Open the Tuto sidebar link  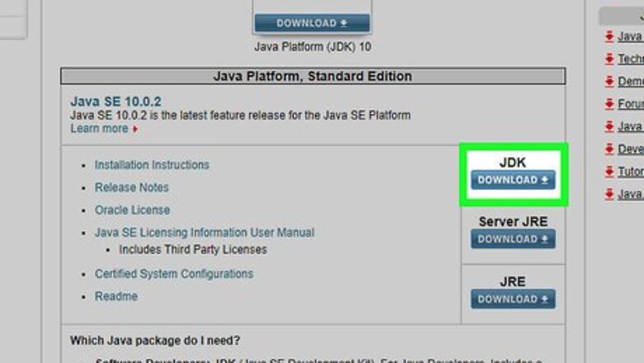pyautogui.click(x=631, y=172)
